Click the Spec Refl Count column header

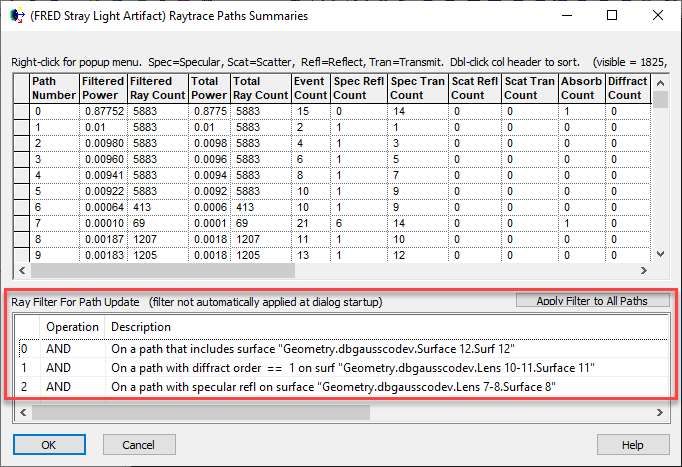(x=359, y=88)
